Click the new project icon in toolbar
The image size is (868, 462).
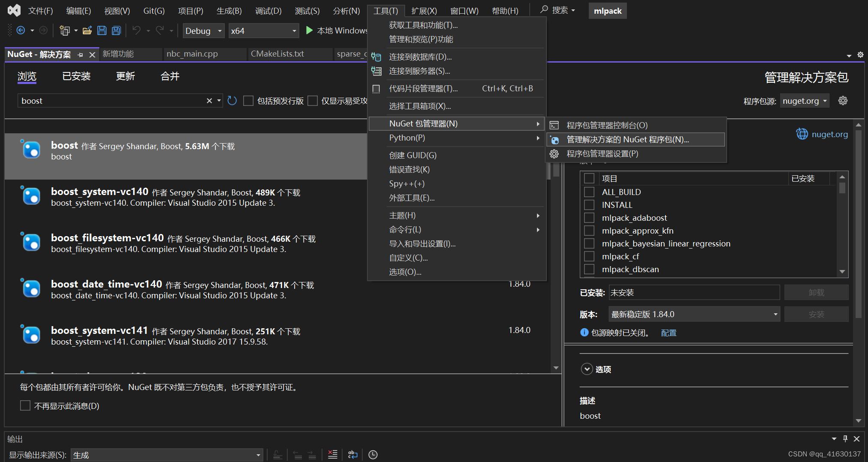tap(65, 30)
